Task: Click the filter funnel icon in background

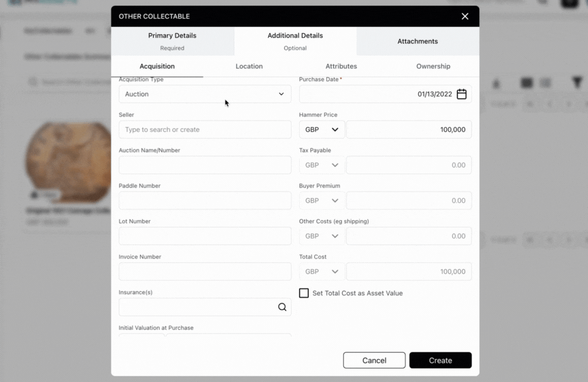Action: [x=577, y=83]
